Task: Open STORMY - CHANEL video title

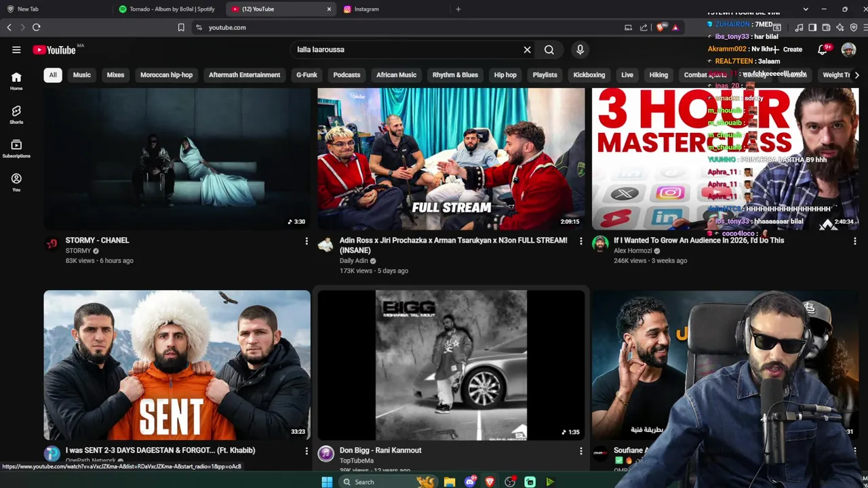Action: [97, 240]
